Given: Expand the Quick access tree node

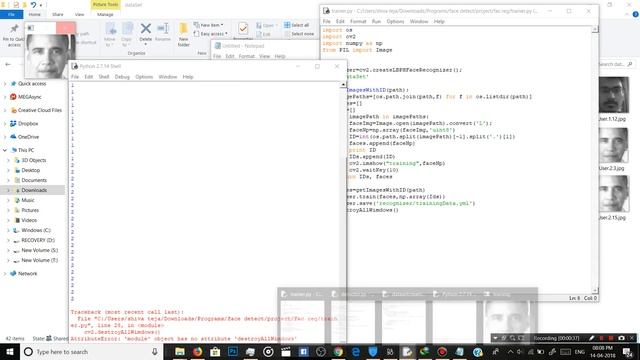Looking at the screenshot, I should point(5,84).
